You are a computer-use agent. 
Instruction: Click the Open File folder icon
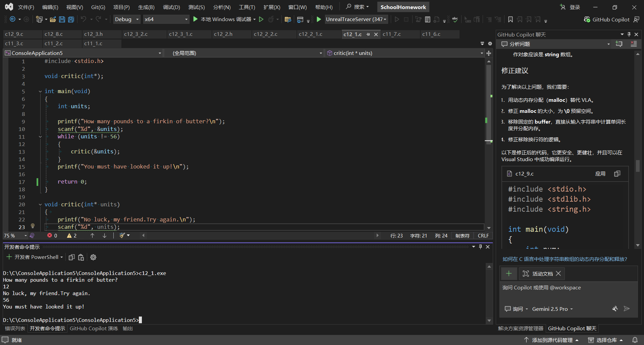53,19
